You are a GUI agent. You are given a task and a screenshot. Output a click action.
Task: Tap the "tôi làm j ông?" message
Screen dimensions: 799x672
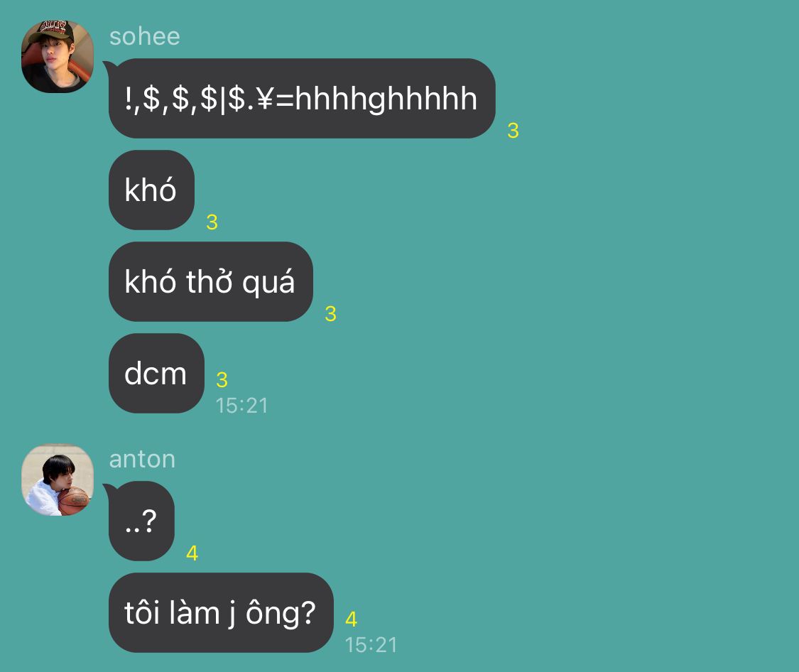[x=221, y=613]
